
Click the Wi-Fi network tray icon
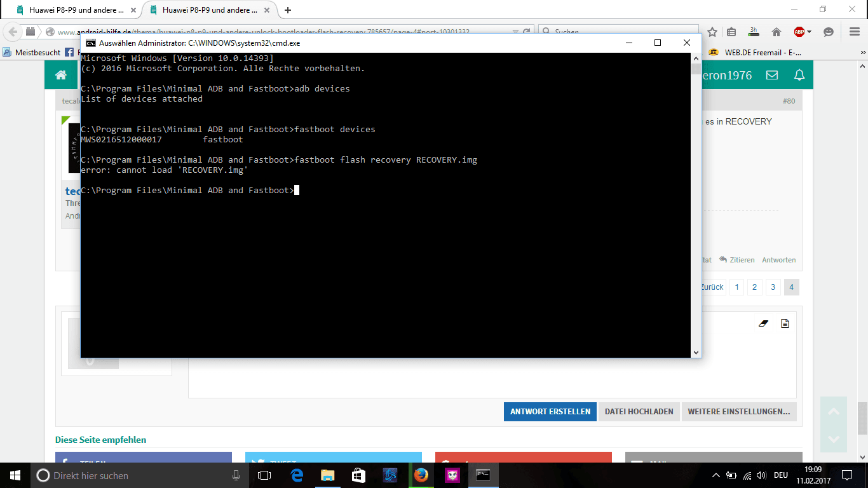[x=747, y=475]
